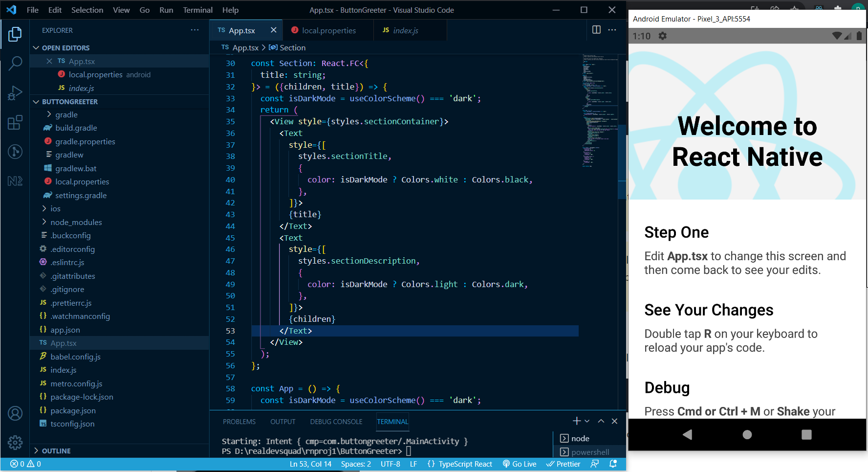Screen dimensions: 868x472
Task: Open the Extensions view
Action: [x=15, y=122]
